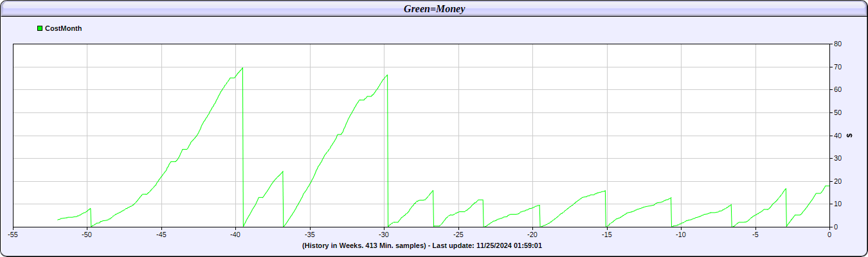Click the x-axis label -55

click(13, 235)
